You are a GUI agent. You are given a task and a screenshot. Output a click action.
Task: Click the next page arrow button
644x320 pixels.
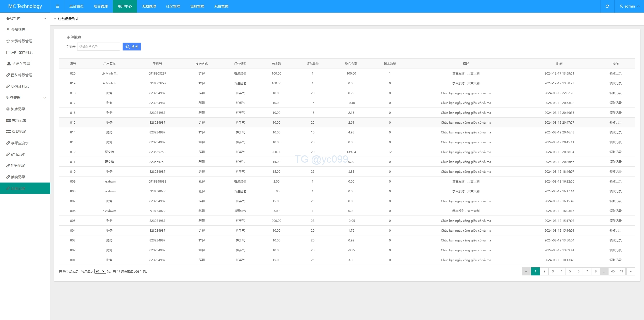(631, 271)
